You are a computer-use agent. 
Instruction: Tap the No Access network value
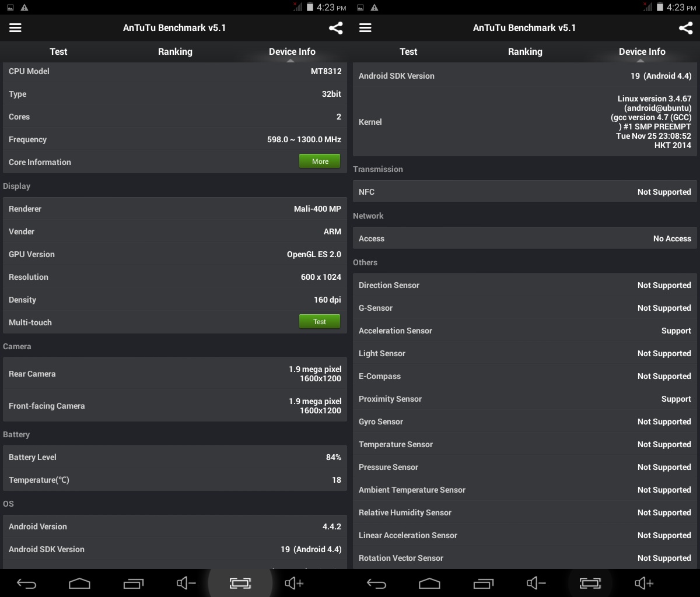point(672,238)
